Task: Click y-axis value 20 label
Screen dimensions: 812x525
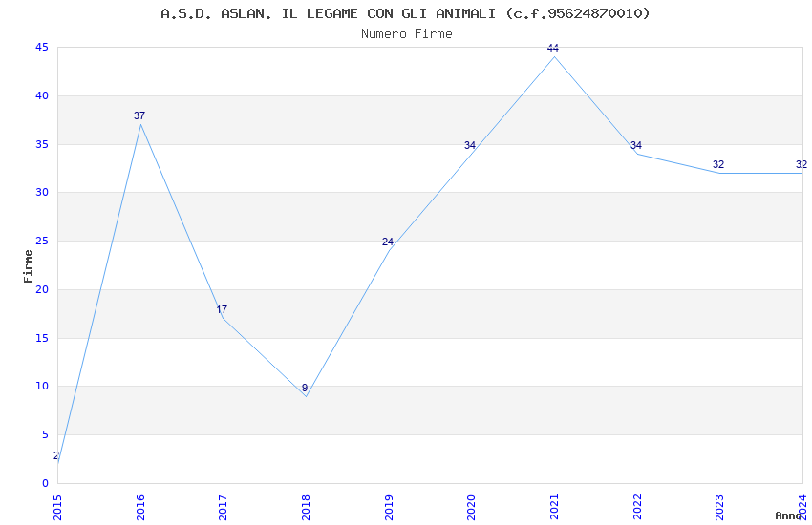Action: tap(42, 289)
